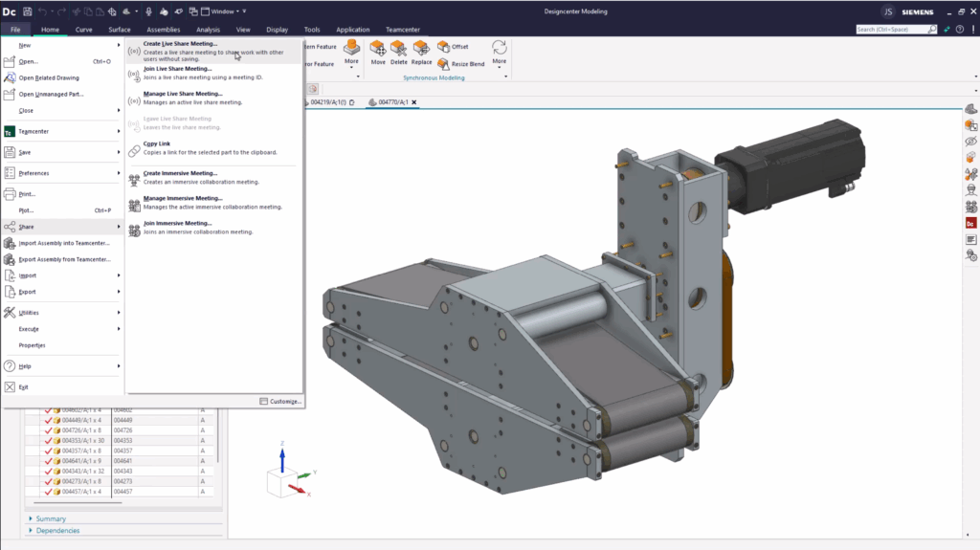Click the Search command input field

pos(890,30)
